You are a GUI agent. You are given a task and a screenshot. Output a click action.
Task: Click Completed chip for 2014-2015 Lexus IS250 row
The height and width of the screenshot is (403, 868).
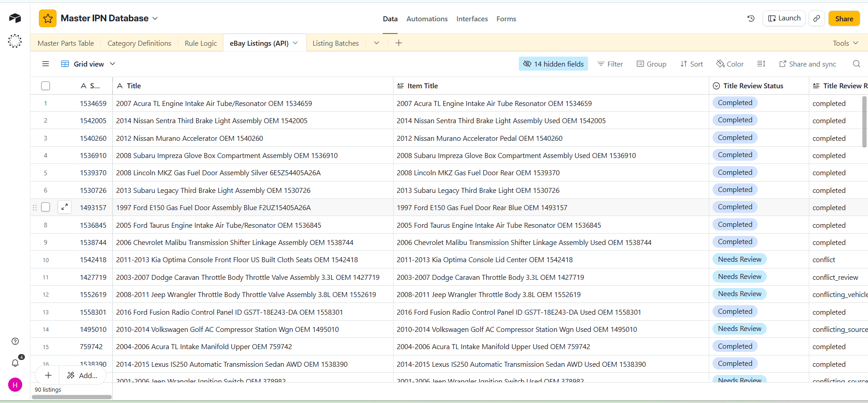735,363
